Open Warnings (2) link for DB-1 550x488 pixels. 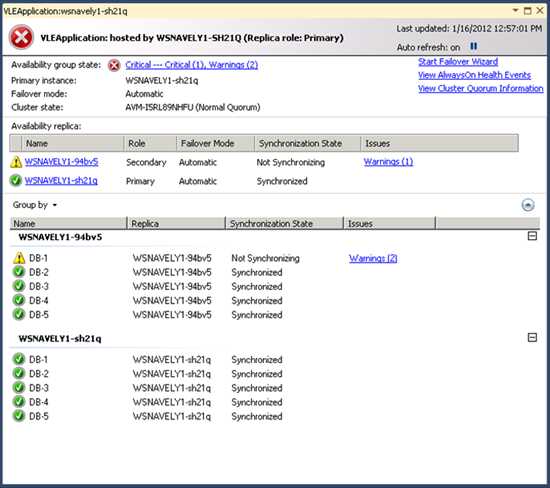pyautogui.click(x=373, y=259)
